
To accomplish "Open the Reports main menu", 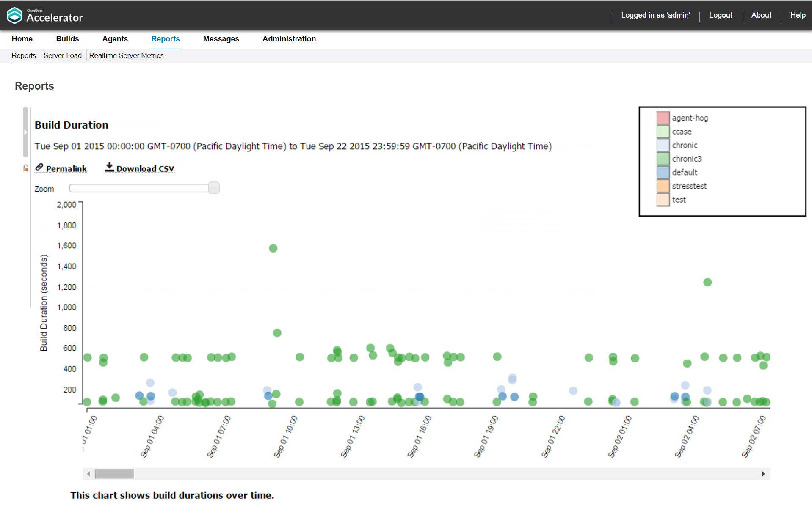I will coord(166,39).
